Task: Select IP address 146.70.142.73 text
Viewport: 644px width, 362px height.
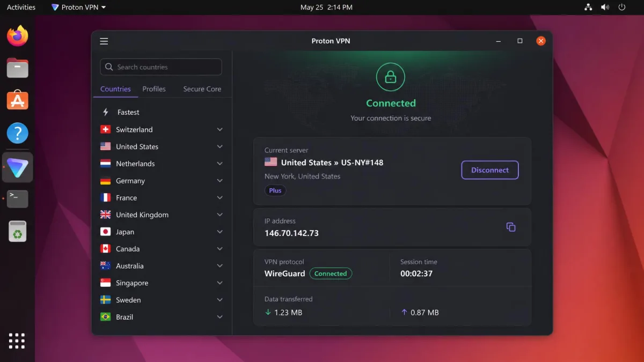Action: pos(291,233)
